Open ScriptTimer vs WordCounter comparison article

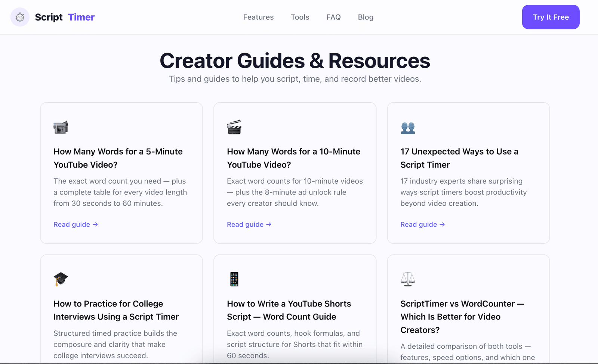(462, 317)
